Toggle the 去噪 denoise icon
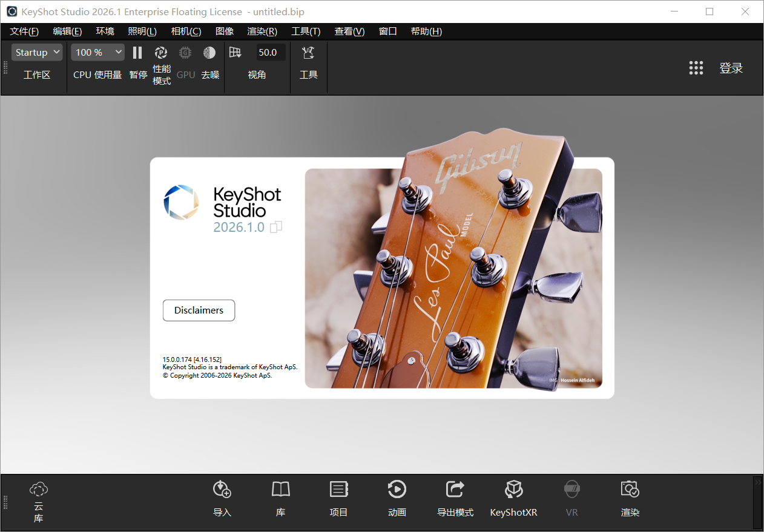The width and height of the screenshot is (764, 532). pyautogui.click(x=209, y=53)
